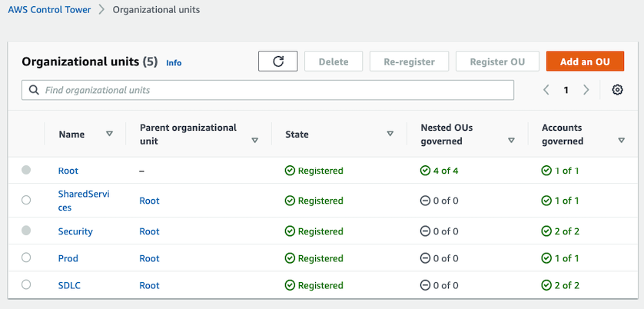Open table preferences gear icon
Viewport: 644px width, 309px height.
coord(617,90)
